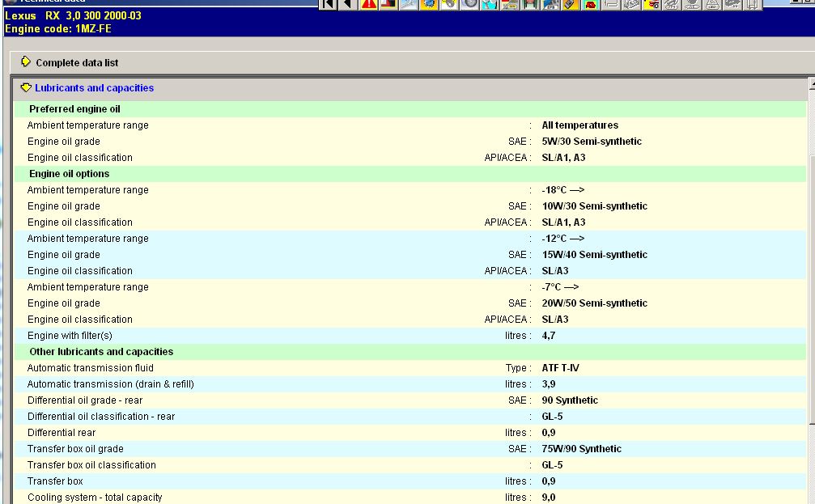815x504 pixels.
Task: Click the yellow arrow icon beside Complete data list
Action: pos(25,62)
